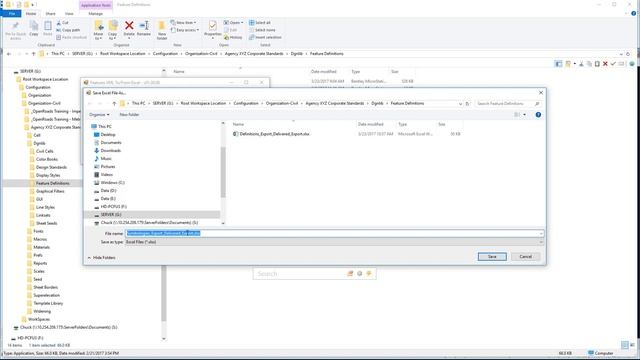Select Videos in dialog navigation pane
Image resolution: width=640 pixels, height=360 pixels.
(x=107, y=175)
